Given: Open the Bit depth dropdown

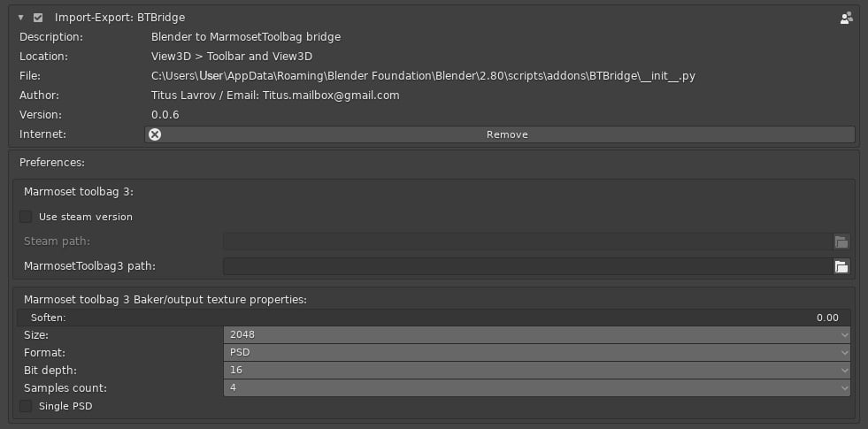Looking at the screenshot, I should coord(536,370).
